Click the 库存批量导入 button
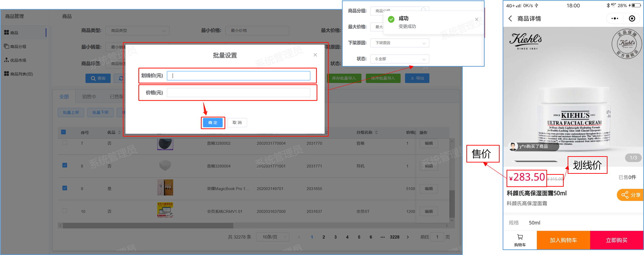Viewport: 644px width, 255px height. point(344,78)
